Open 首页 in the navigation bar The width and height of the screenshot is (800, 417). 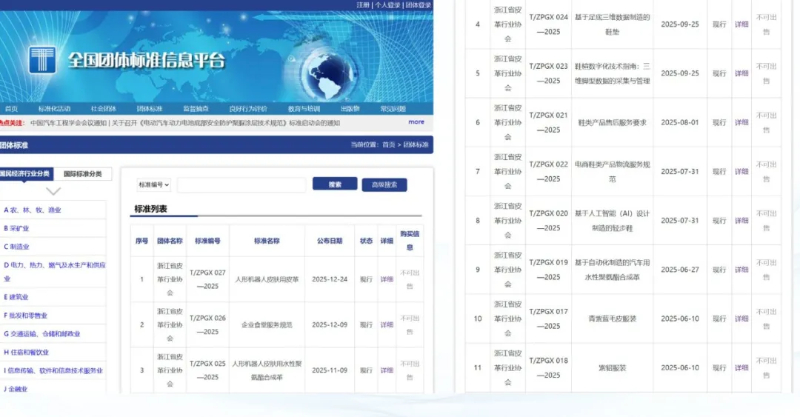(12, 108)
